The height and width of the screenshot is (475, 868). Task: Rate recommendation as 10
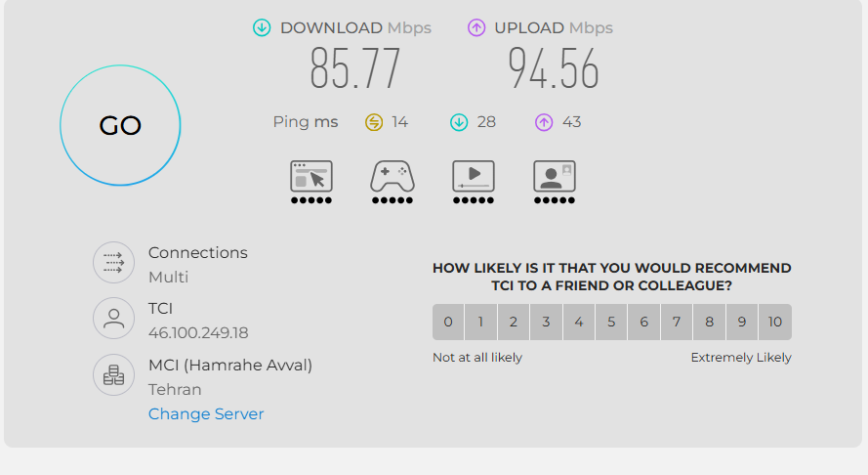click(x=775, y=322)
